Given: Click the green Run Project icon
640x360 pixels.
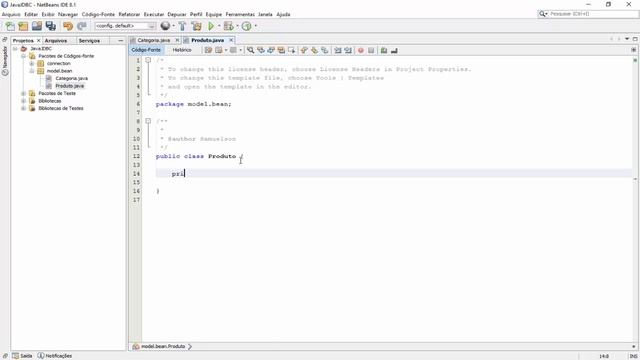Looking at the screenshot, I should click(x=211, y=26).
